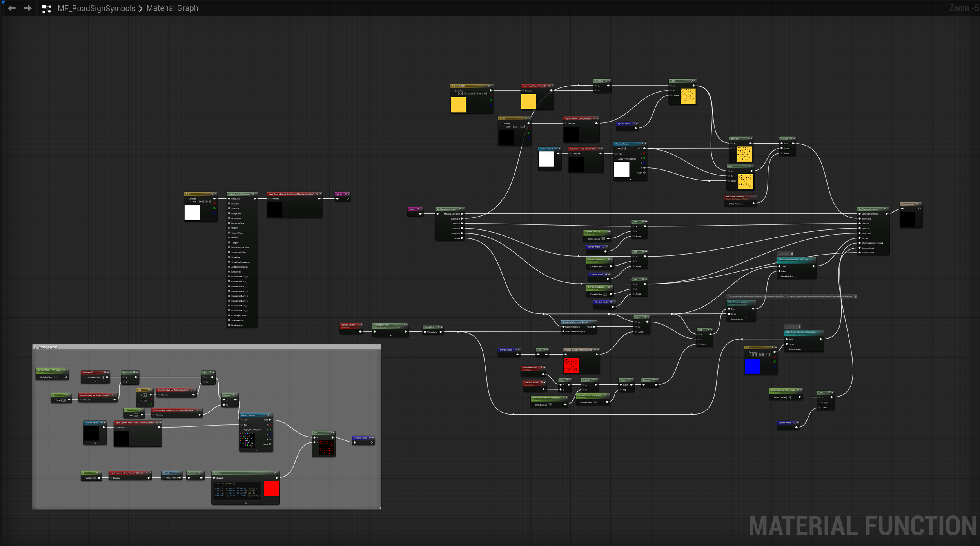This screenshot has width=980, height=546.
Task: Click the BaseColor input pin on MakeMaterialAttributes
Action: click(229, 199)
